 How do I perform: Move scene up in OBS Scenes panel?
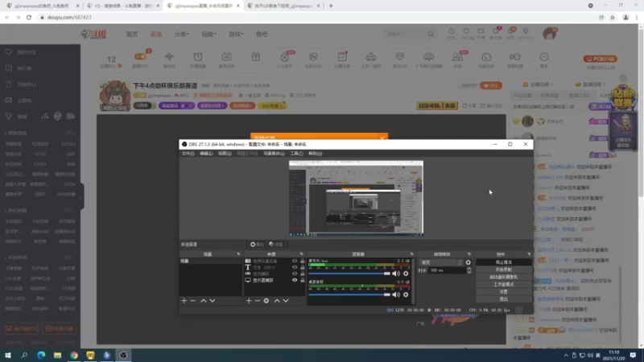point(204,301)
